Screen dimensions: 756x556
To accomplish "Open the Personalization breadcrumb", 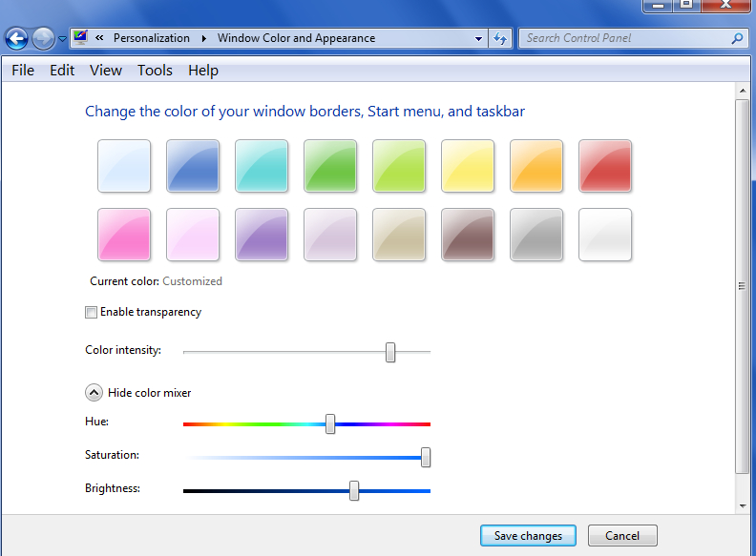I will coord(152,38).
